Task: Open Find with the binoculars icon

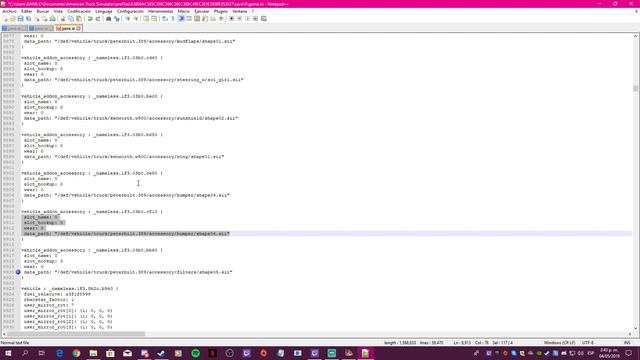Action: [109, 19]
